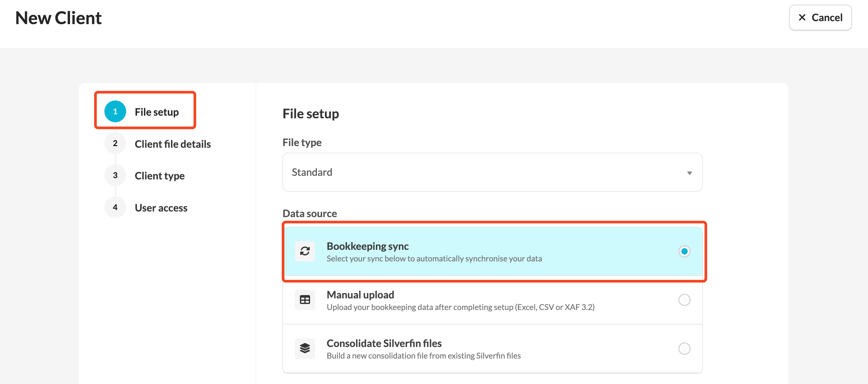Select the File setup step label
Screen dimensions: 868x384
tap(157, 112)
